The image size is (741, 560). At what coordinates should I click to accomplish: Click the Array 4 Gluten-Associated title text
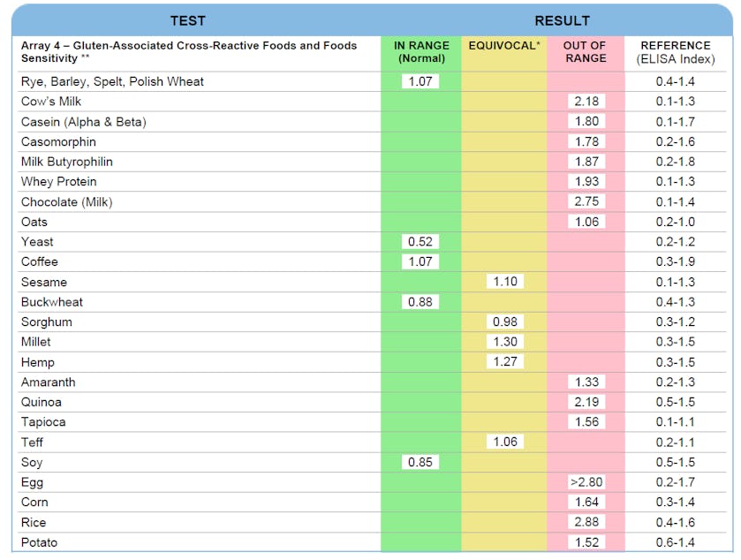189,52
